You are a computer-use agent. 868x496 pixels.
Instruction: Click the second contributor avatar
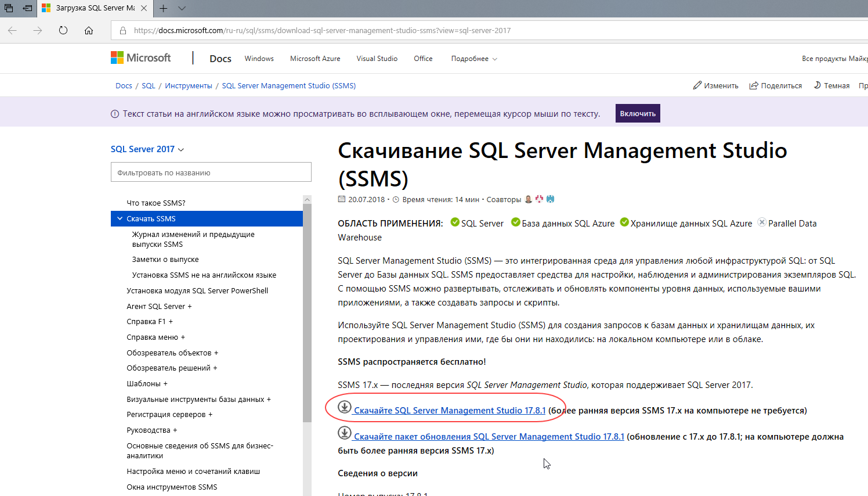(539, 199)
